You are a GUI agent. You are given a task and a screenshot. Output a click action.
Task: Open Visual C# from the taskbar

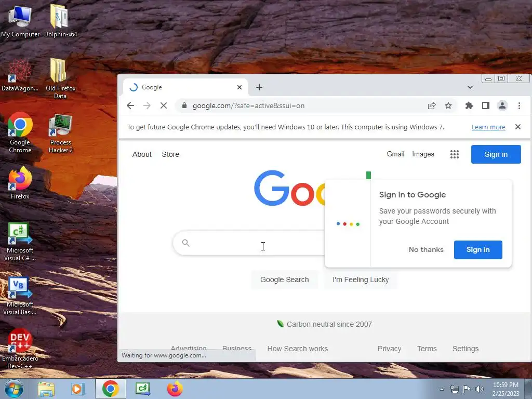(x=143, y=389)
